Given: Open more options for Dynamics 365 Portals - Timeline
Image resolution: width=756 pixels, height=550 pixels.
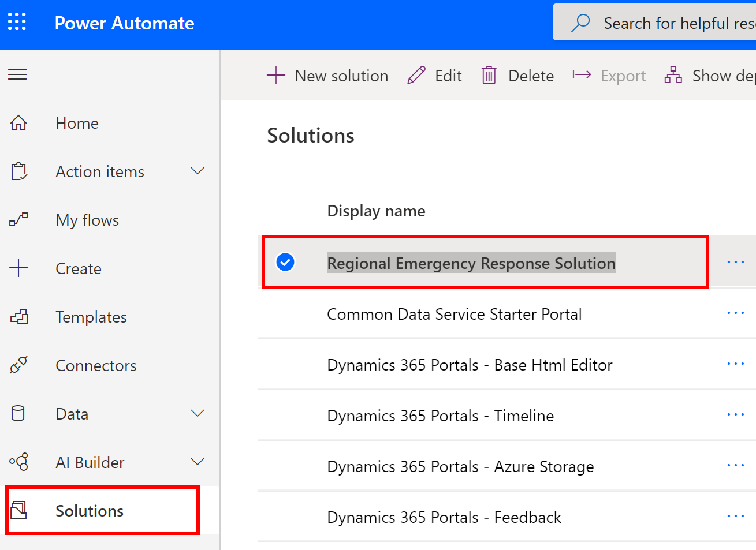Looking at the screenshot, I should (735, 415).
